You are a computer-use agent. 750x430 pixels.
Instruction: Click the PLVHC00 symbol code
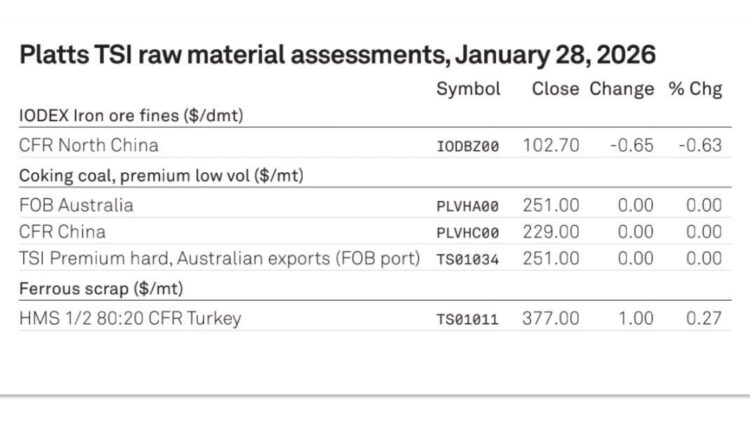[x=467, y=232]
